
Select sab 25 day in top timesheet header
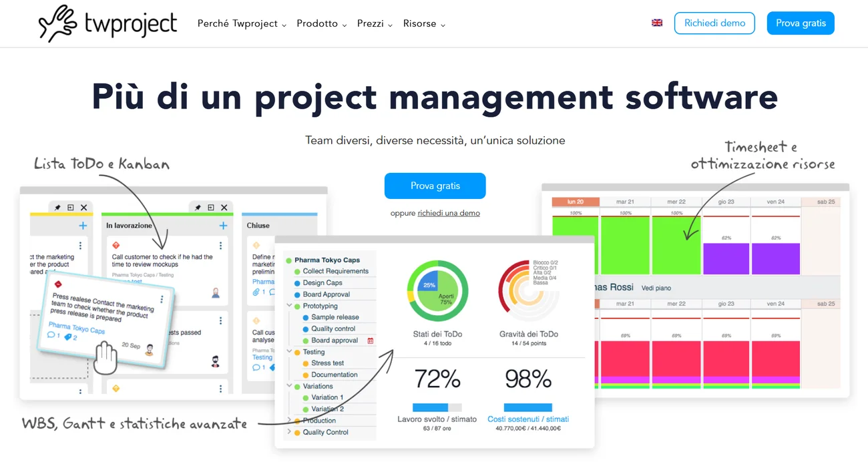coord(821,202)
